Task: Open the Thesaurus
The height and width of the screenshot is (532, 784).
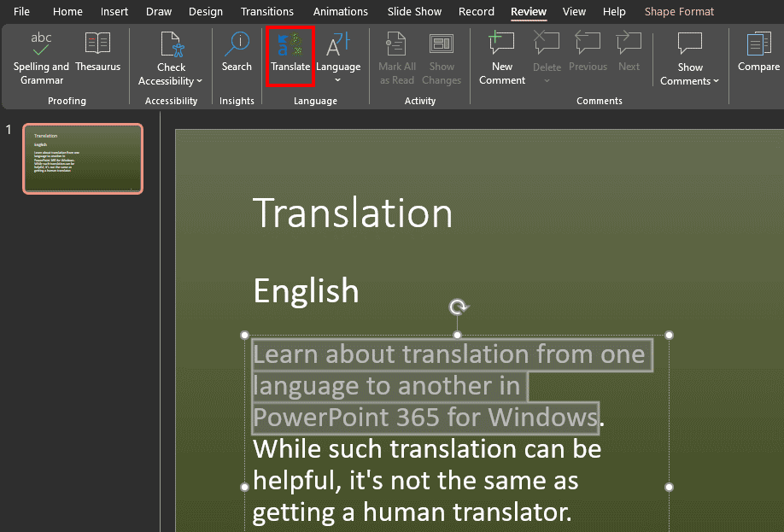Action: (97, 56)
